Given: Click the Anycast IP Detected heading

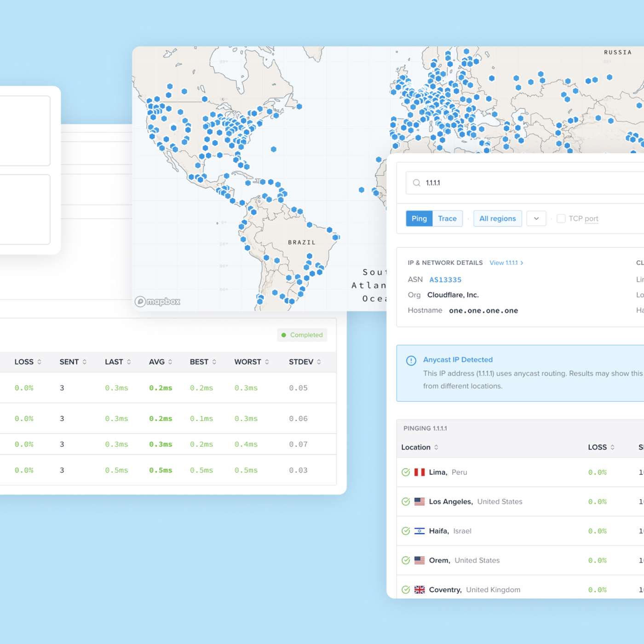Looking at the screenshot, I should coord(458,360).
